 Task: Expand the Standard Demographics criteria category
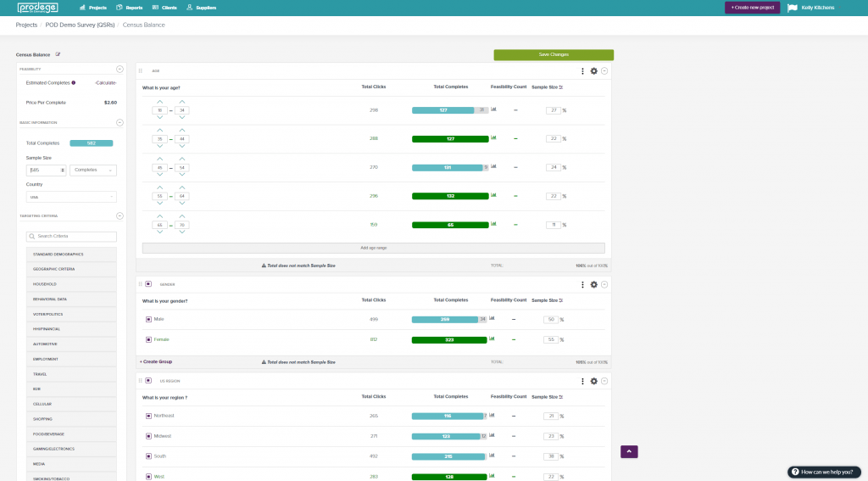(71, 254)
